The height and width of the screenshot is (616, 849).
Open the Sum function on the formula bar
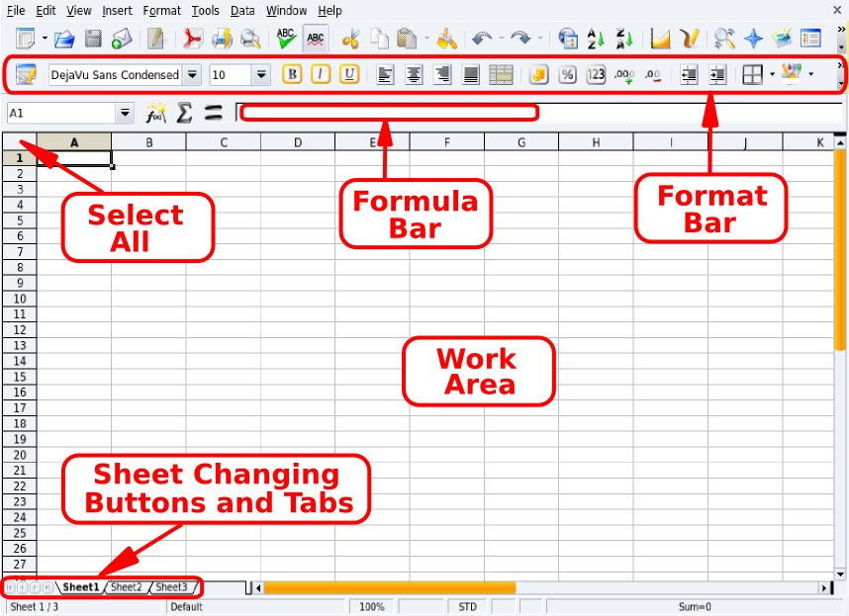click(183, 113)
